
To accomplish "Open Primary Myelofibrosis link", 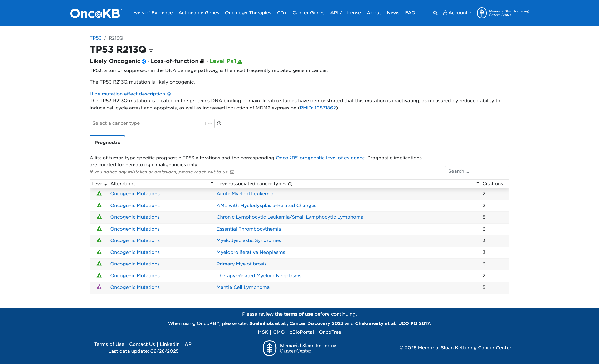I will [241, 264].
